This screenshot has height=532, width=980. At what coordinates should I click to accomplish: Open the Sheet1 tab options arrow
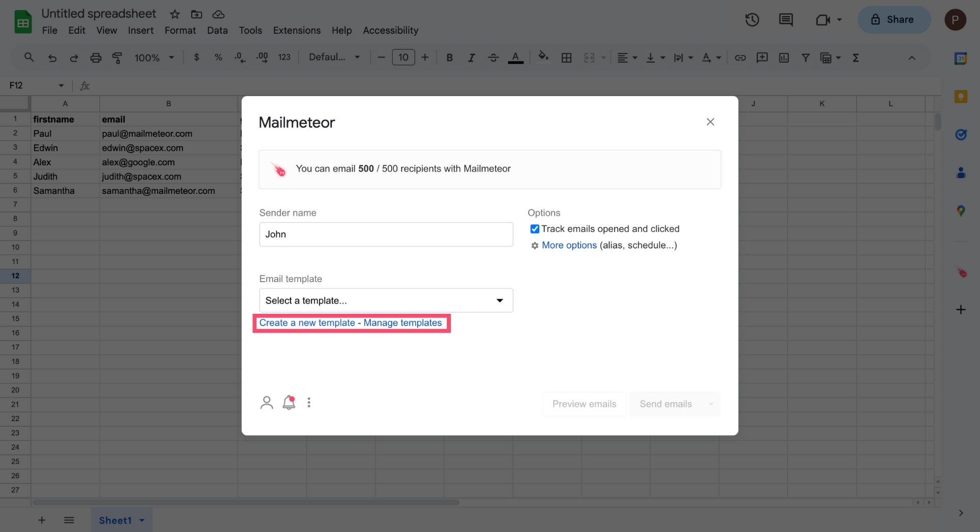(x=142, y=520)
